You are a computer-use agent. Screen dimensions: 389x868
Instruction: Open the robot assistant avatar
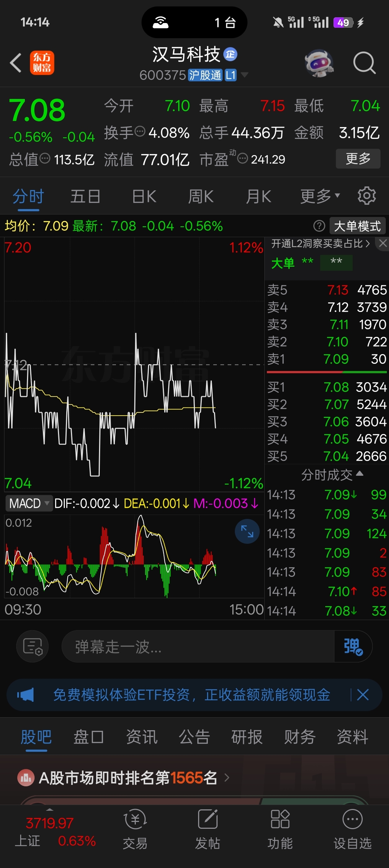click(x=319, y=63)
